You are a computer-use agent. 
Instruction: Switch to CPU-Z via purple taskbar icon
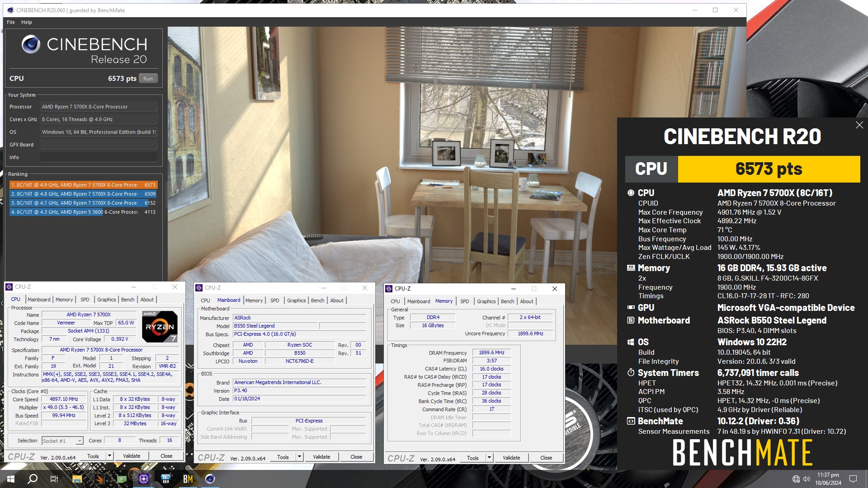coord(144,479)
